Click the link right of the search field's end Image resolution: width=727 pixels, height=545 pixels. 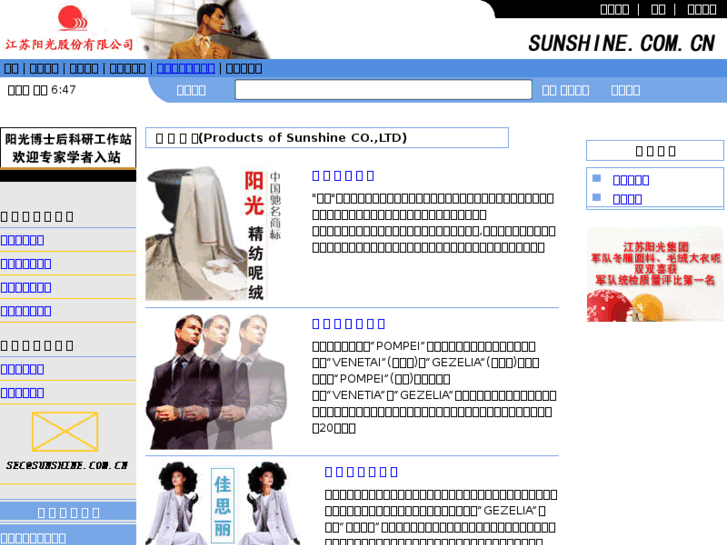(x=566, y=90)
